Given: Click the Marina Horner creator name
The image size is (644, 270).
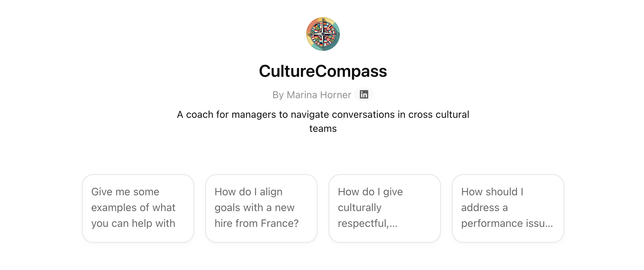Looking at the screenshot, I should pos(318,95).
